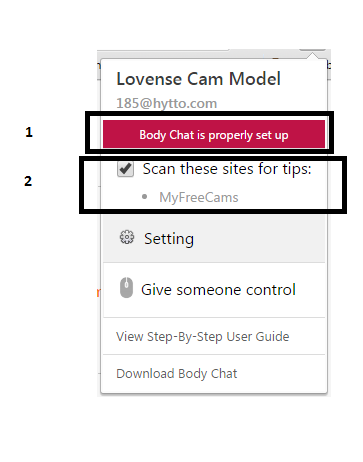363x462 pixels.
Task: Click the gray mouse icon
Action: pyautogui.click(x=126, y=288)
